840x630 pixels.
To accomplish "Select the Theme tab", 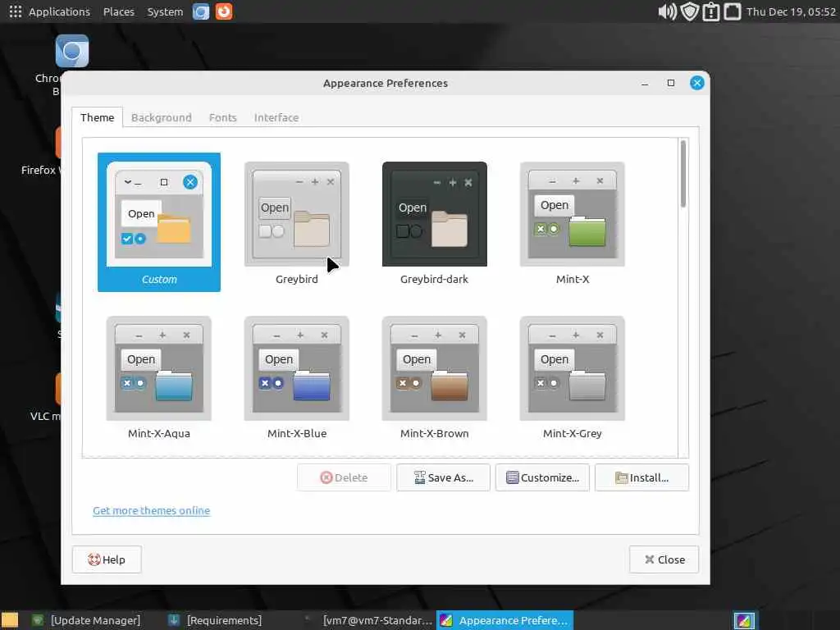I will coord(97,117).
